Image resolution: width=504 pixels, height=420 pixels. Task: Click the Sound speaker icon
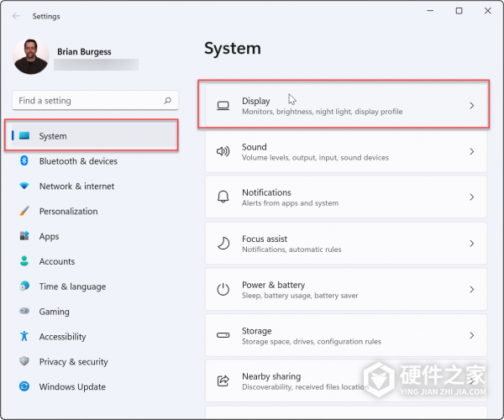223,151
